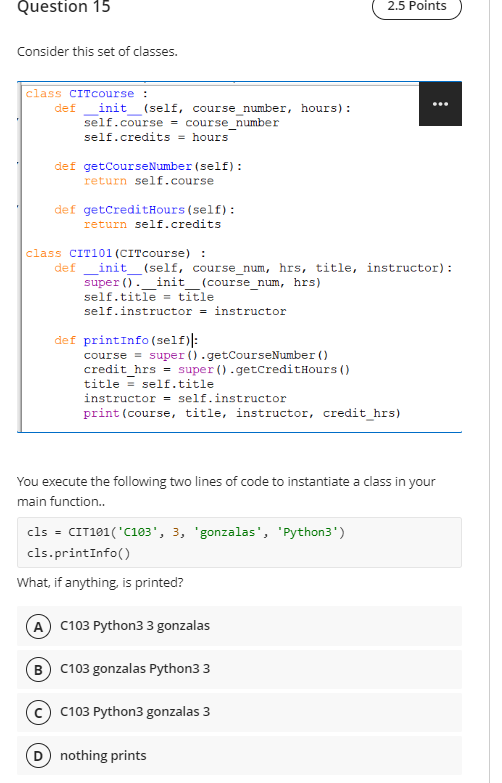This screenshot has width=502, height=783.
Task: Click the 'What, if anything, is printed?' prompt
Action: [x=100, y=583]
